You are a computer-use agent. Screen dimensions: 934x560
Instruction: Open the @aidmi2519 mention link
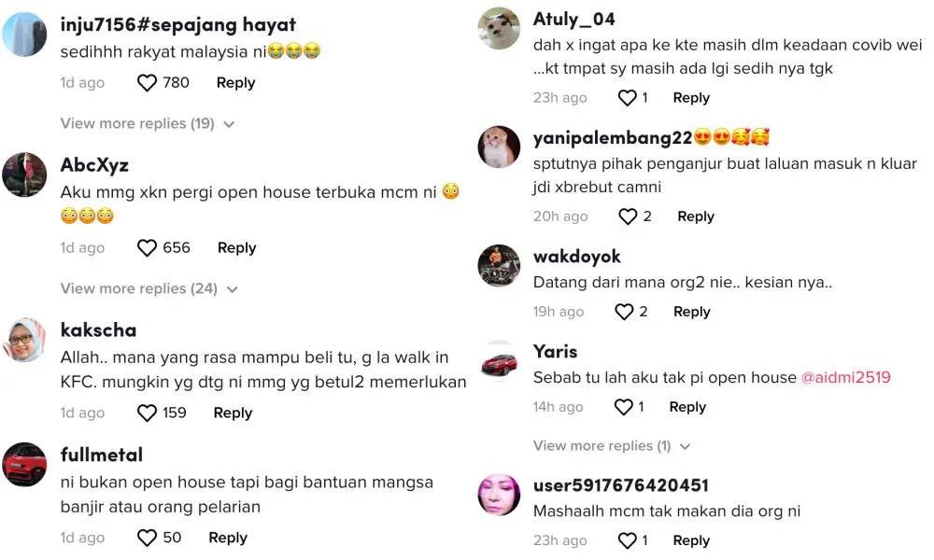(x=846, y=377)
